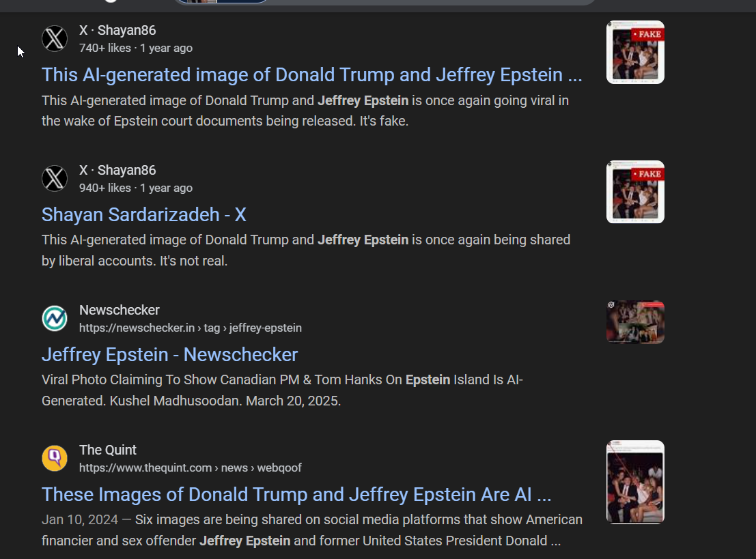Click FAKE thumbnail of first search result
Image resolution: width=756 pixels, height=559 pixels.
point(635,52)
